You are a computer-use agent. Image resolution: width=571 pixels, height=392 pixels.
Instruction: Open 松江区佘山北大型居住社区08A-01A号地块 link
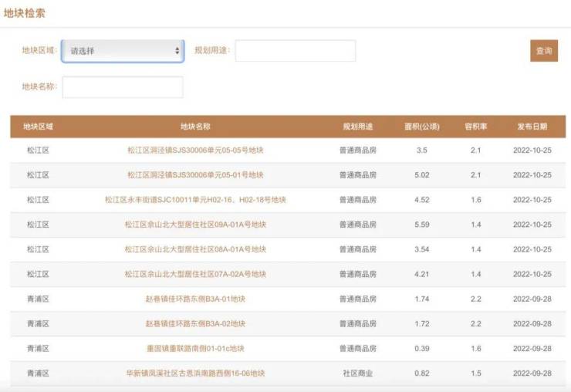point(195,249)
